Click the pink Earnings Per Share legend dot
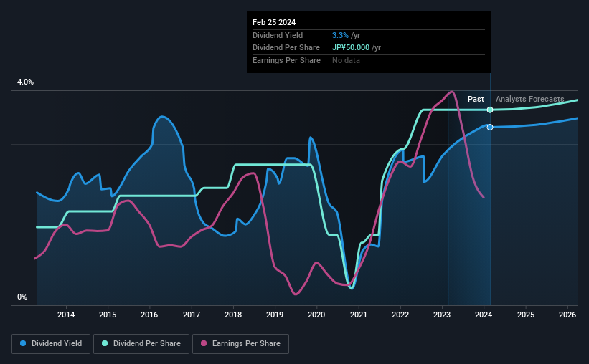Image resolution: width=589 pixels, height=364 pixels. click(204, 343)
